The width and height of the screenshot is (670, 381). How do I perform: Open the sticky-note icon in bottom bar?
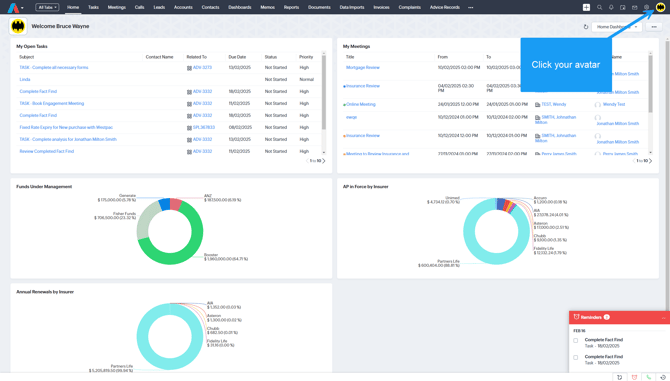point(620,377)
